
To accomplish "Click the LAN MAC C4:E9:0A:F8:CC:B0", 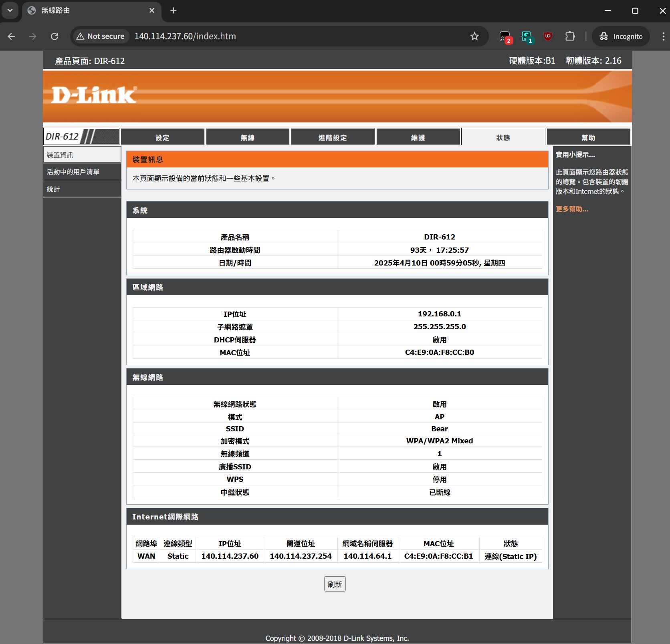I will [439, 352].
